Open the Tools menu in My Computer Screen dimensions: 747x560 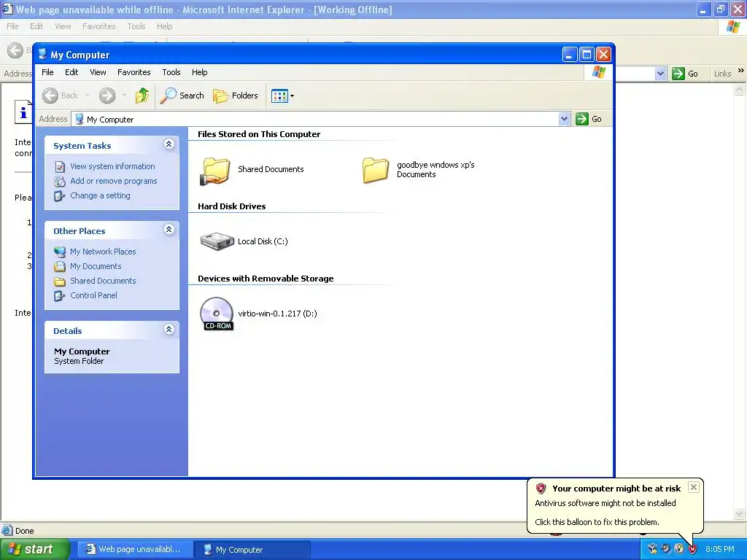coord(171,72)
